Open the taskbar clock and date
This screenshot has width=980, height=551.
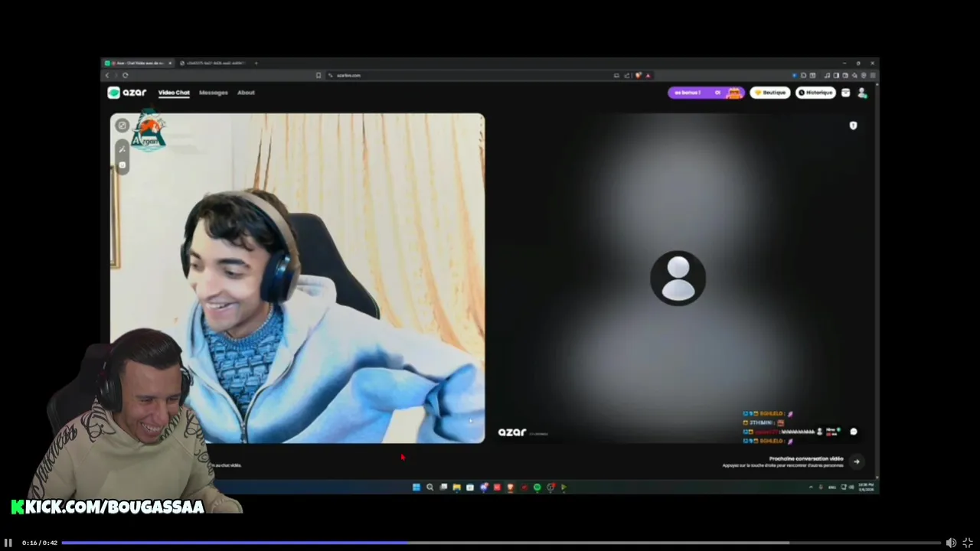click(x=866, y=487)
